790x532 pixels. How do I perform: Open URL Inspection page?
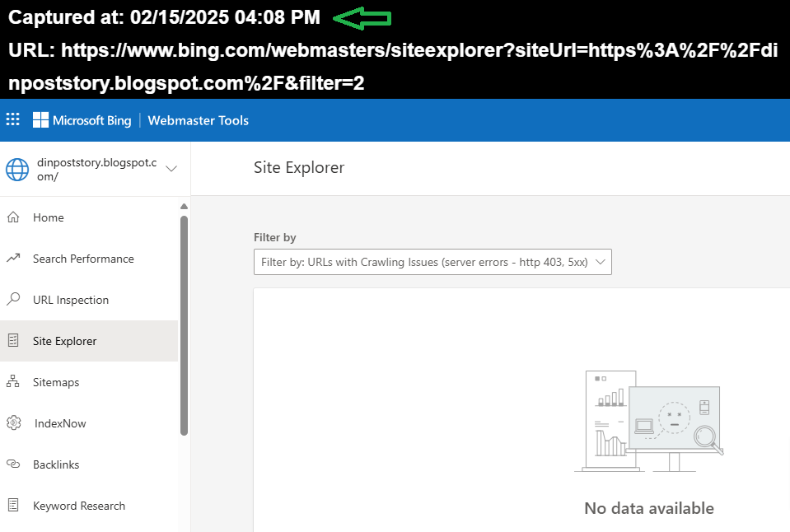71,301
